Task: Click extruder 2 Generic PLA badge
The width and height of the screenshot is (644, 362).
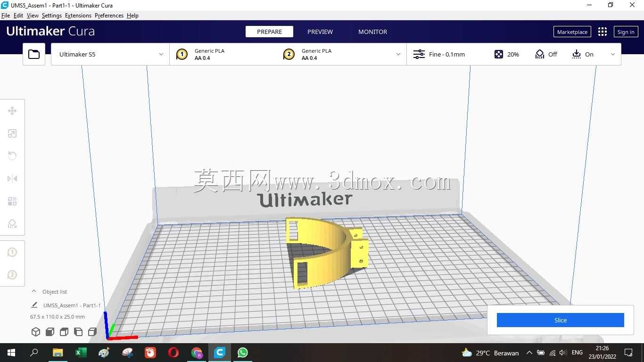Action: coord(289,54)
